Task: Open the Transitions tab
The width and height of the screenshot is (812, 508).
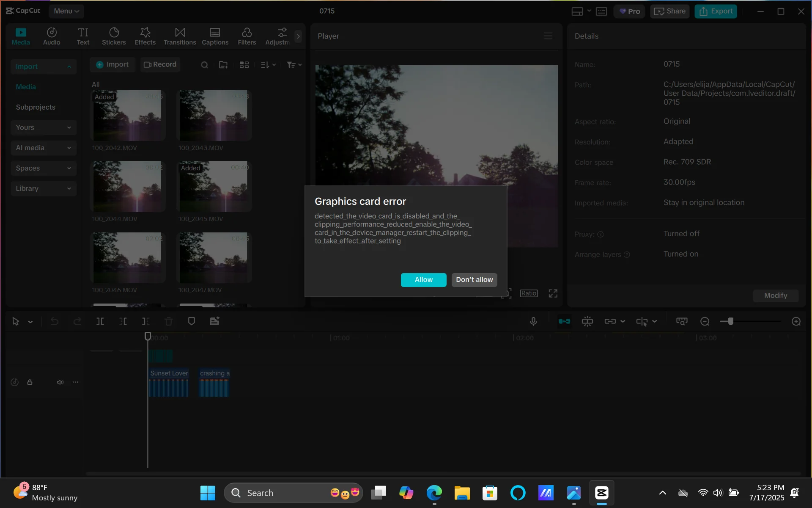Action: [180, 36]
